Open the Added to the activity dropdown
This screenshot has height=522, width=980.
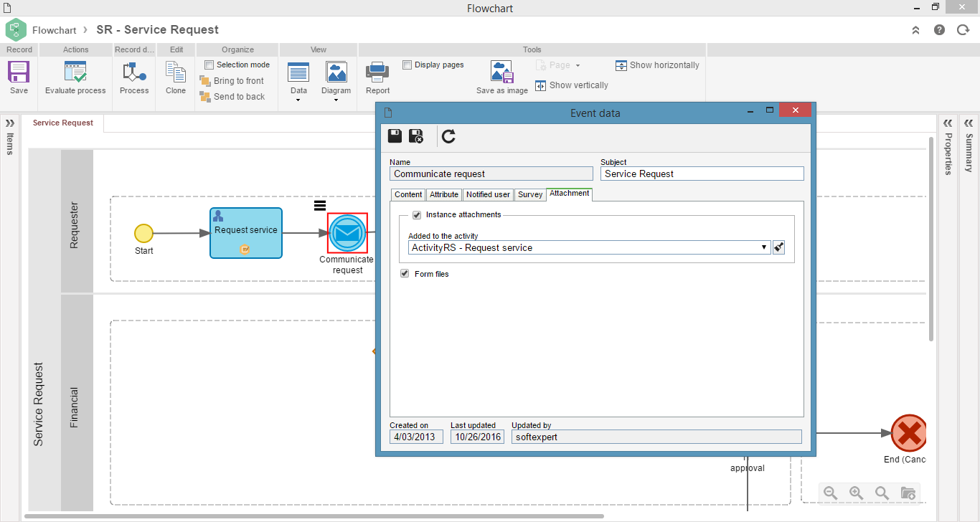[589, 247]
